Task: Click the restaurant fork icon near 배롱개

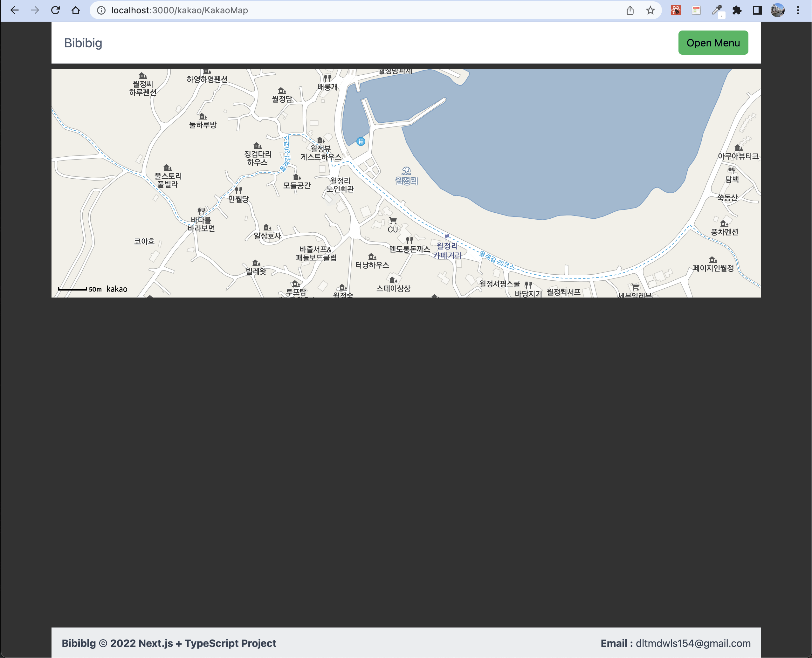Action: tap(327, 78)
